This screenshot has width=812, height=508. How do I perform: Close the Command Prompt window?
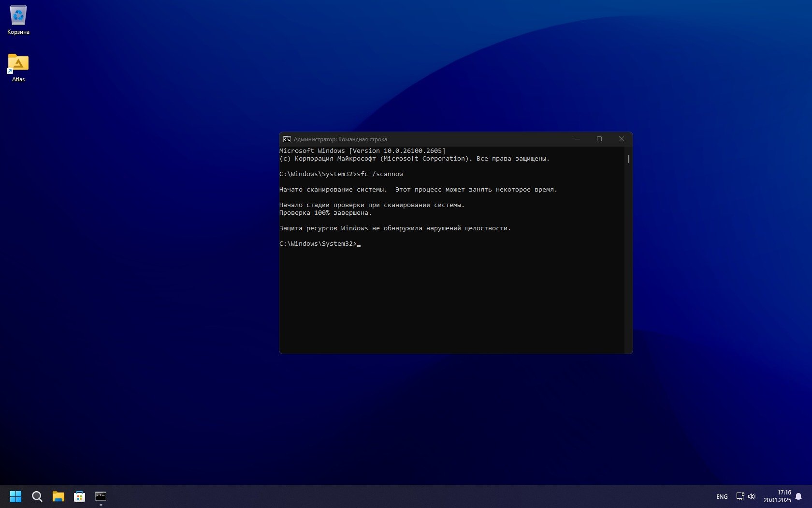622,139
